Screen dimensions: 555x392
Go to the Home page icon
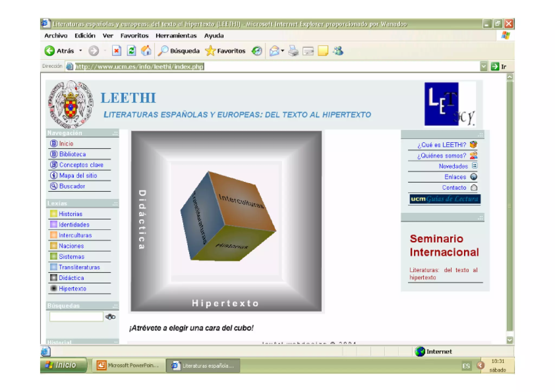[146, 51]
